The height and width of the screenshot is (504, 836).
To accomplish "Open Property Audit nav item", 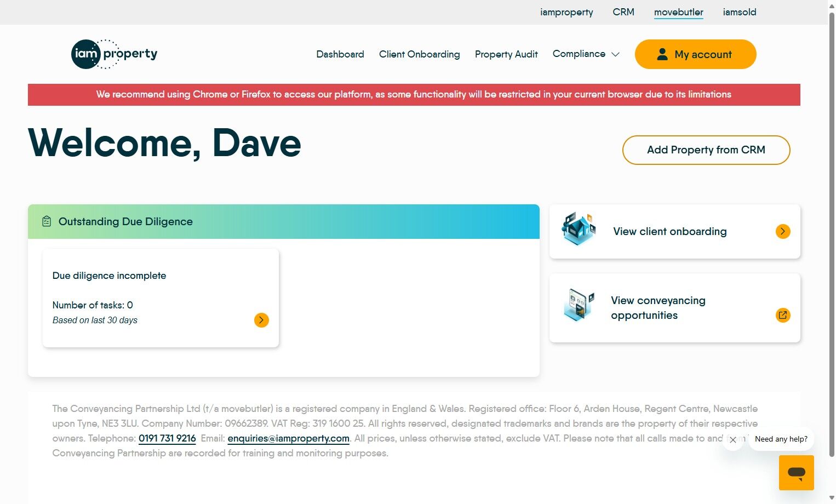I will [506, 54].
